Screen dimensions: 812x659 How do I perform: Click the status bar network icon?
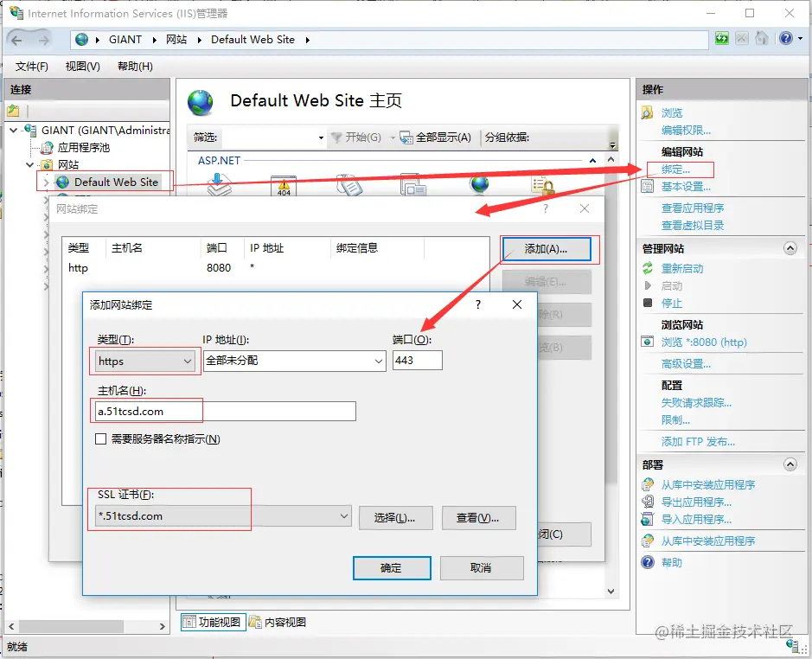click(793, 645)
